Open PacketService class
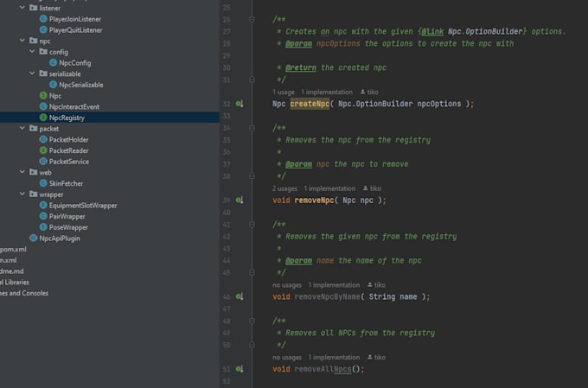This screenshot has width=588, height=388. point(69,162)
